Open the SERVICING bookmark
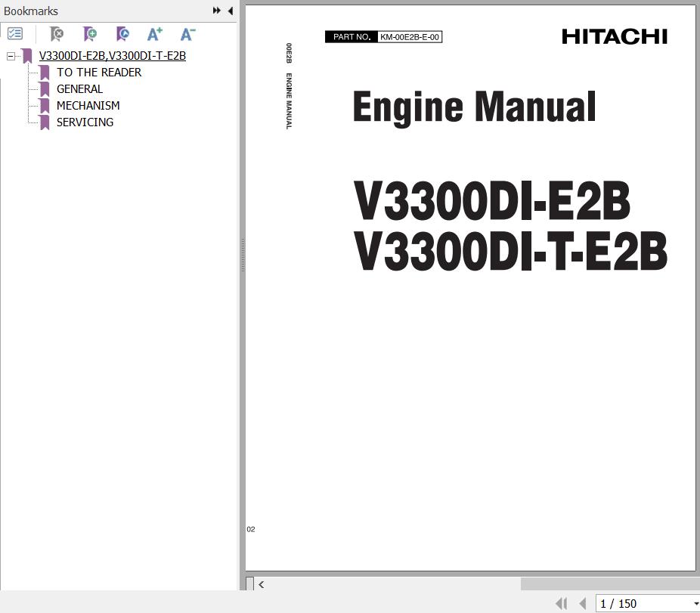The width and height of the screenshot is (700, 613). coord(85,122)
